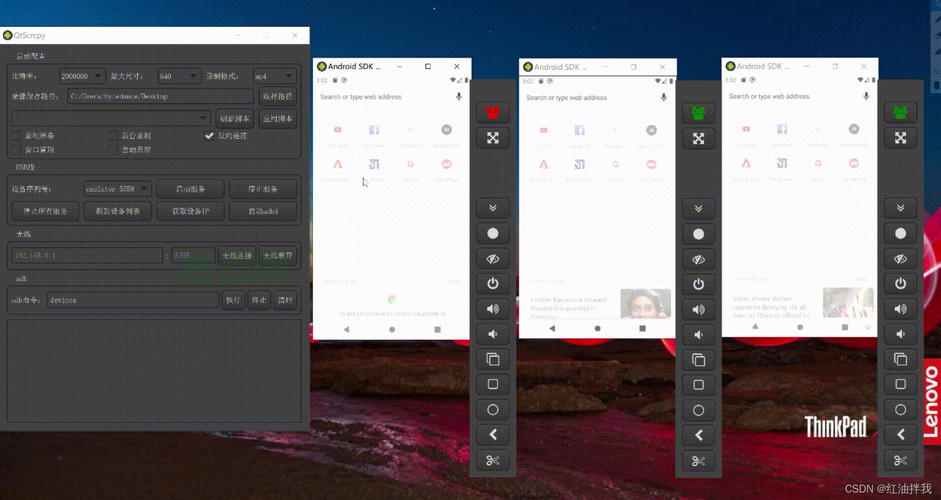941x500 pixels.
Task: Click the scissors screenshot icon in middle toolbar
Action: [698, 461]
